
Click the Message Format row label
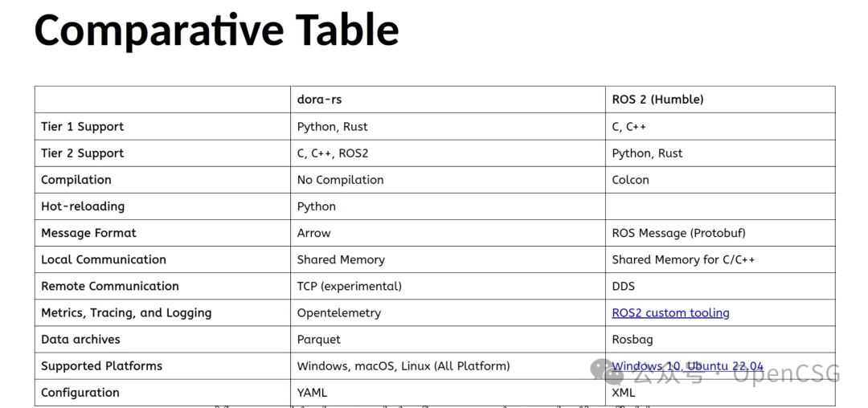point(88,232)
